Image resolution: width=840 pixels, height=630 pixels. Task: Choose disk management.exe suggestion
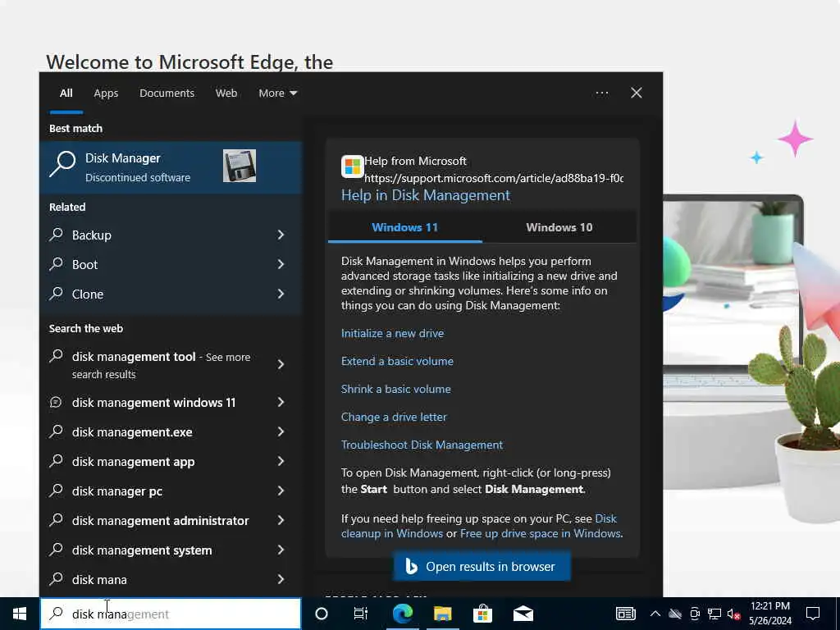(x=171, y=431)
